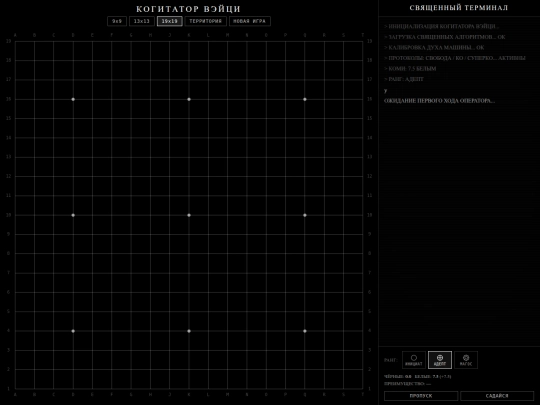Screen dimensions: 540x405
Task: Choose the ИНИЦИАТ rank icon
Action: click(x=414, y=360)
